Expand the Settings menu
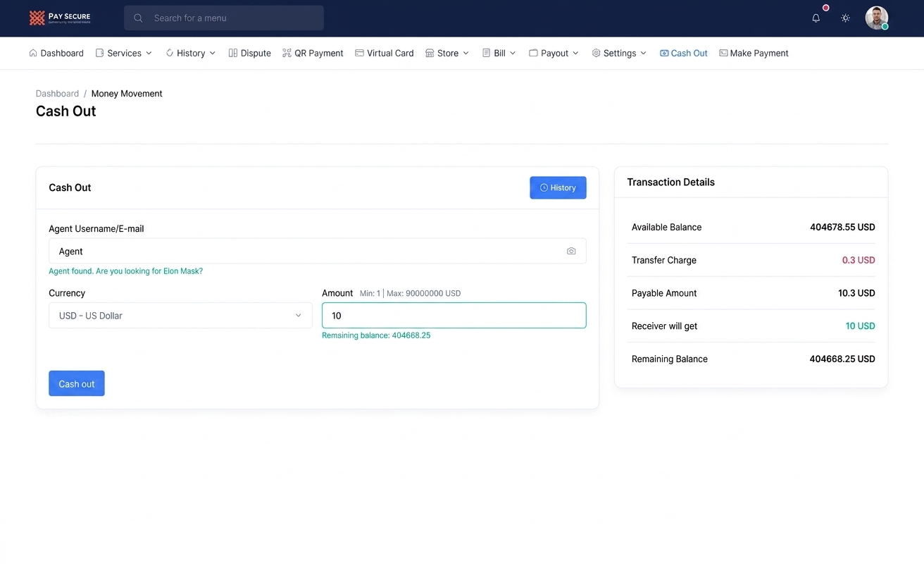Screen dimensions: 924x575 (x=619, y=53)
